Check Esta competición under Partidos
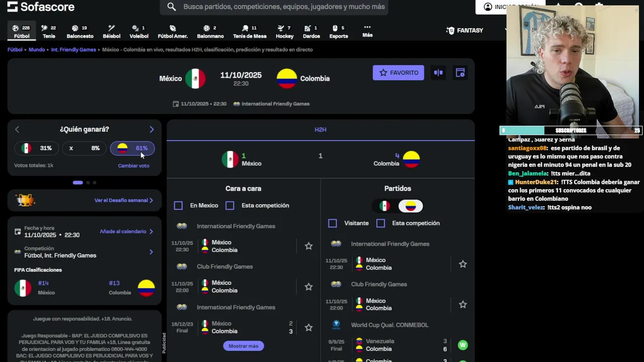 pos(381,223)
